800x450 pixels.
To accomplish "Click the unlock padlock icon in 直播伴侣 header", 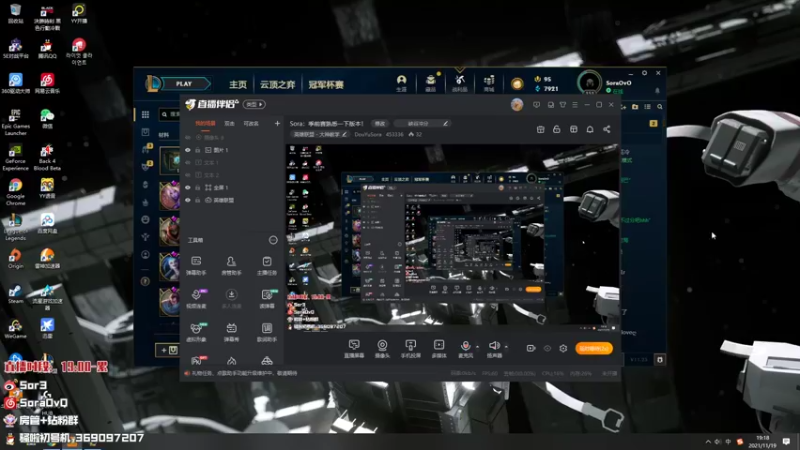I will click(557, 130).
